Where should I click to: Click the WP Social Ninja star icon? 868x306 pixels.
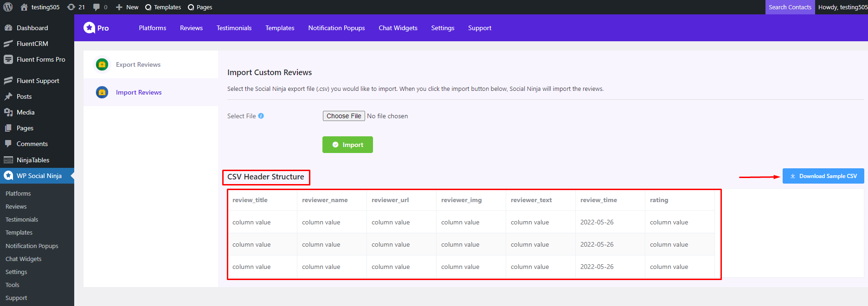click(8, 176)
